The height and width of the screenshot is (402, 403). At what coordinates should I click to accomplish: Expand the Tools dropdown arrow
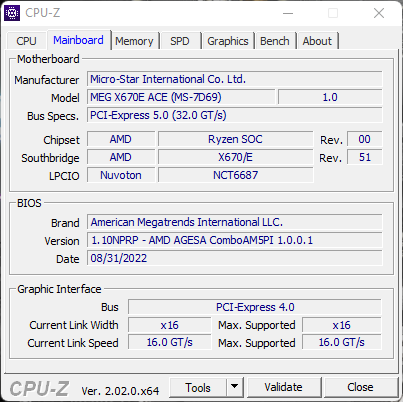235,387
